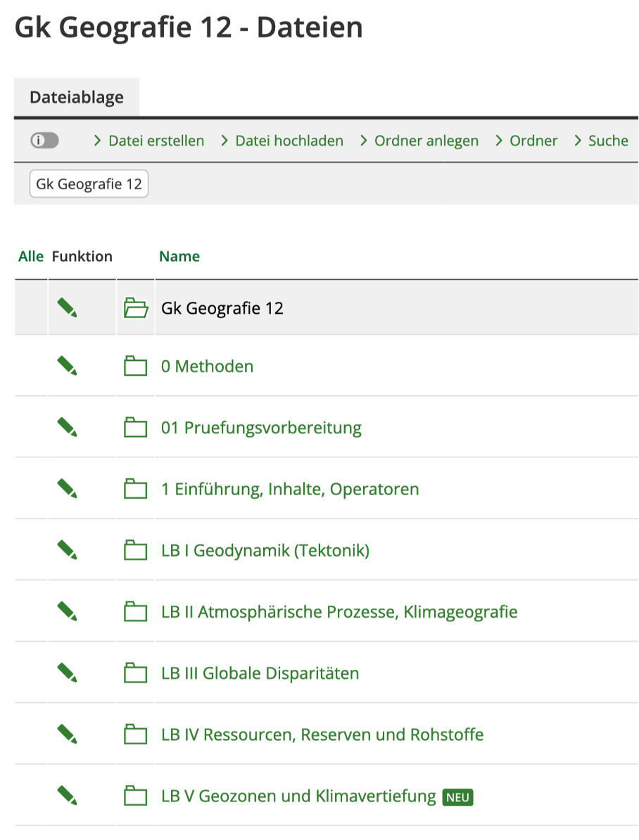The height and width of the screenshot is (840, 639).
Task: Open the 0 Methoden folder link
Action: 207,367
